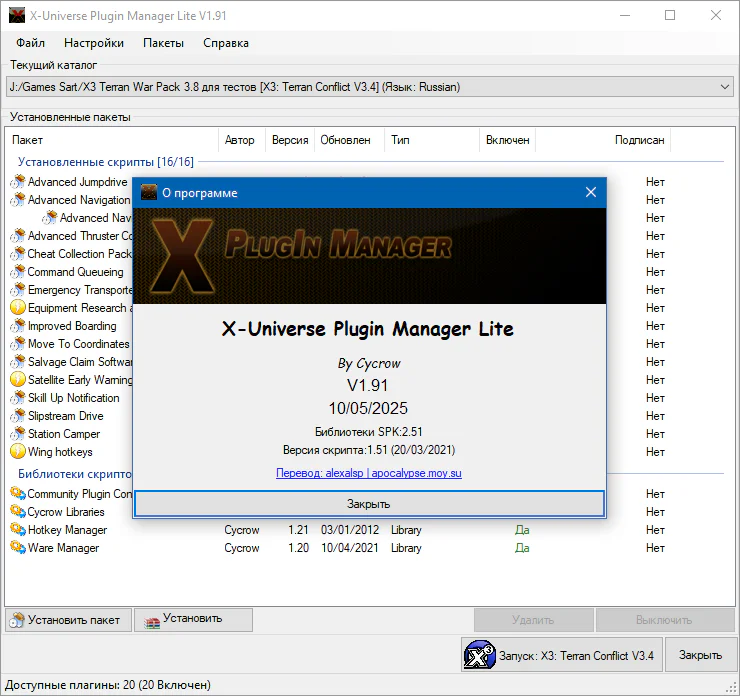The height and width of the screenshot is (696, 740).
Task: Click the Установленные скрипты [16/16] group header
Action: point(106,162)
